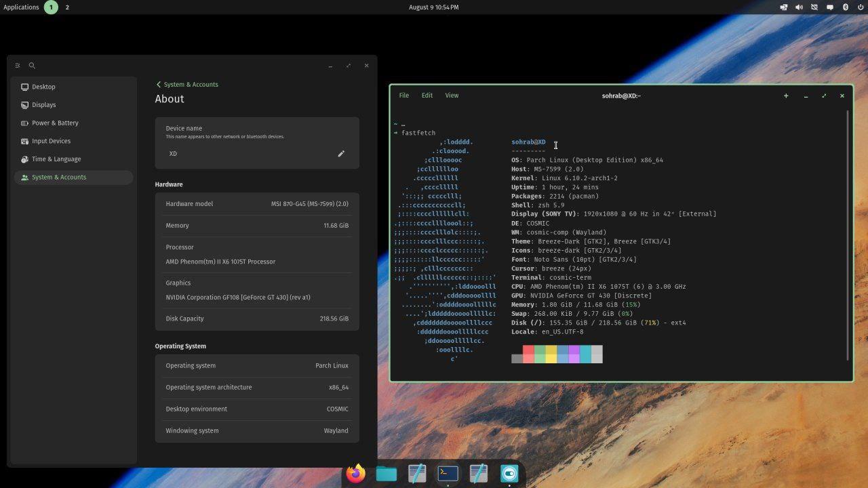Open the COSMIC Settings dock icon
Image resolution: width=868 pixels, height=488 pixels.
pos(509,473)
